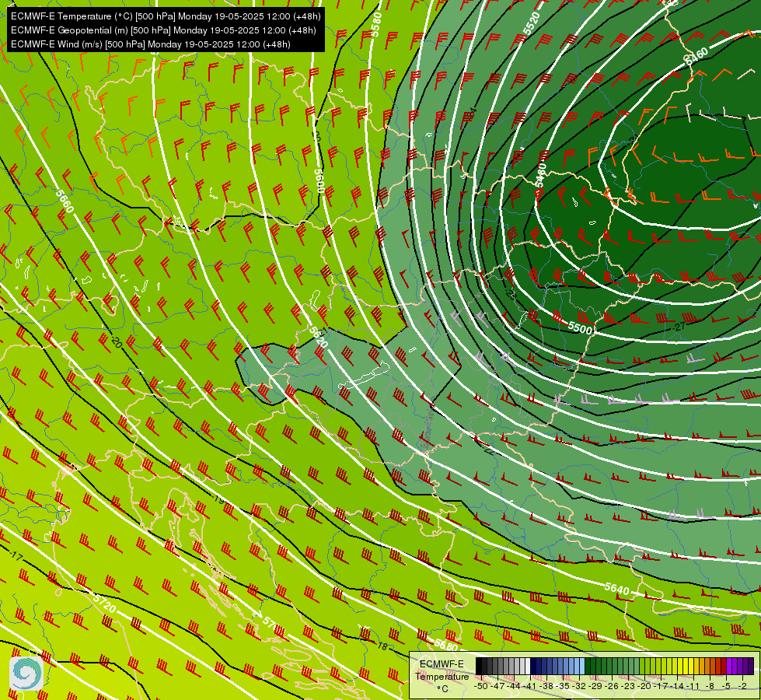Click the -38 legend scale value

pos(546,686)
